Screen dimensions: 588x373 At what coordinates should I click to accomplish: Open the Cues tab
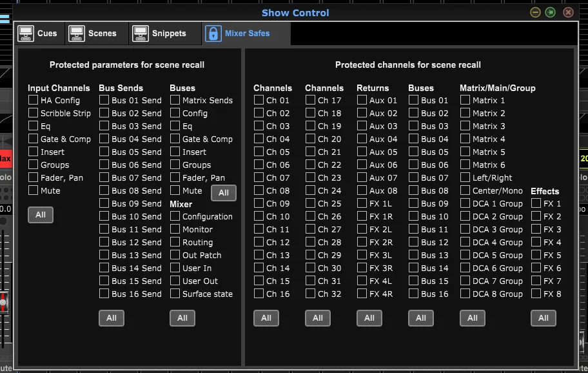[x=40, y=34]
